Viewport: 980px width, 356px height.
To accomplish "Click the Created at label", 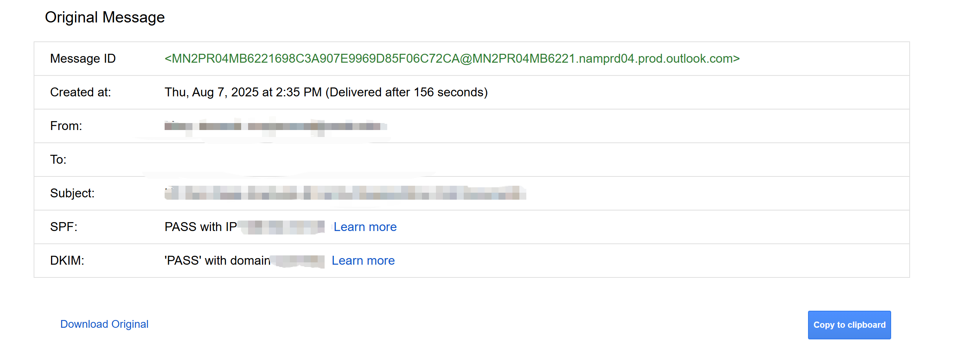I will click(x=80, y=92).
